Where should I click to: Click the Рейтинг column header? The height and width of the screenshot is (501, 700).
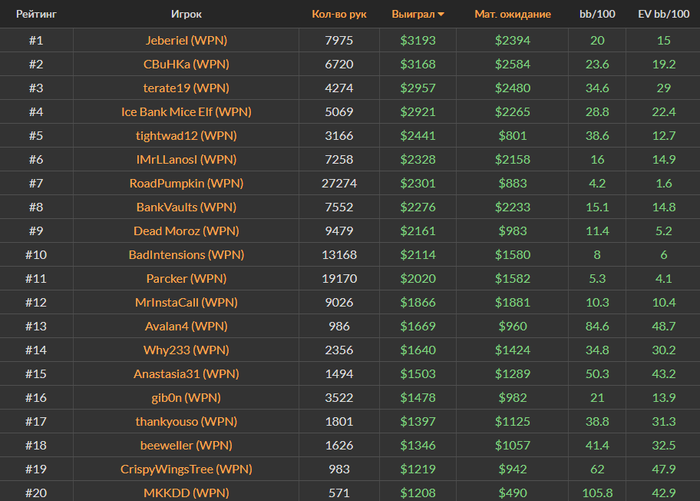(36, 14)
